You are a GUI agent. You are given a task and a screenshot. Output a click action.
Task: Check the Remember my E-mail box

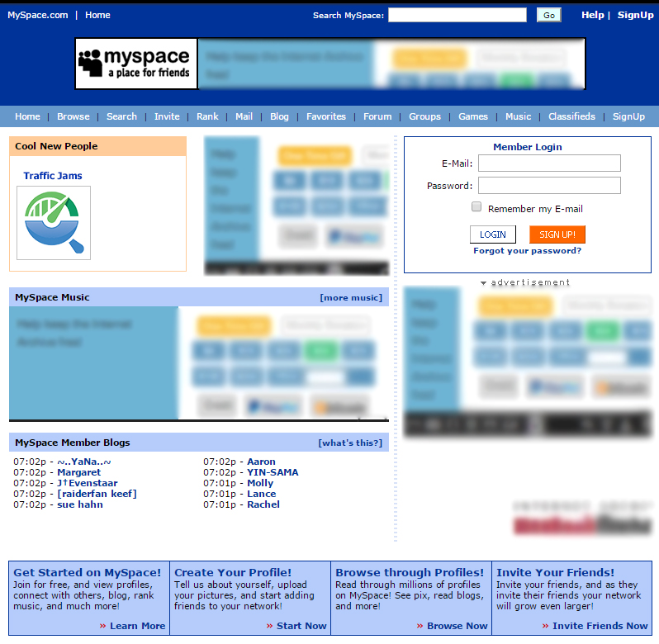pyautogui.click(x=476, y=207)
